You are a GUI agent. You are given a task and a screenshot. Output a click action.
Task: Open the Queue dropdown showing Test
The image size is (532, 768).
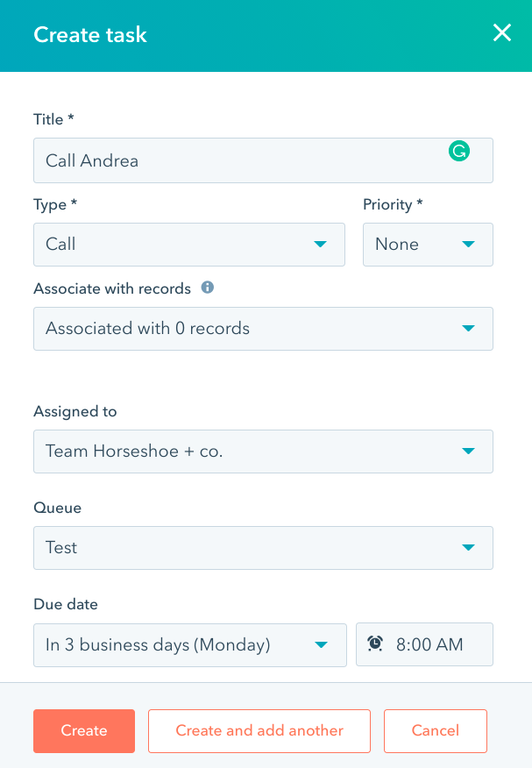[x=263, y=547]
